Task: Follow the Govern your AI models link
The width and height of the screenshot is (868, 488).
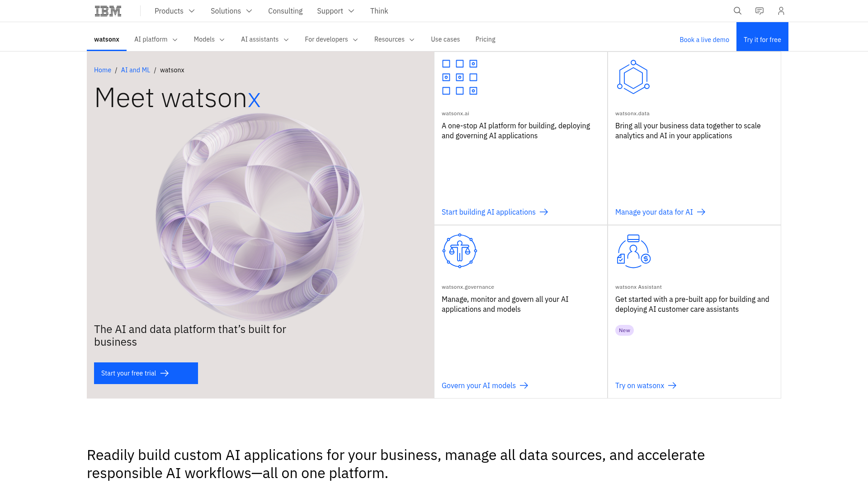Action: click(478, 385)
